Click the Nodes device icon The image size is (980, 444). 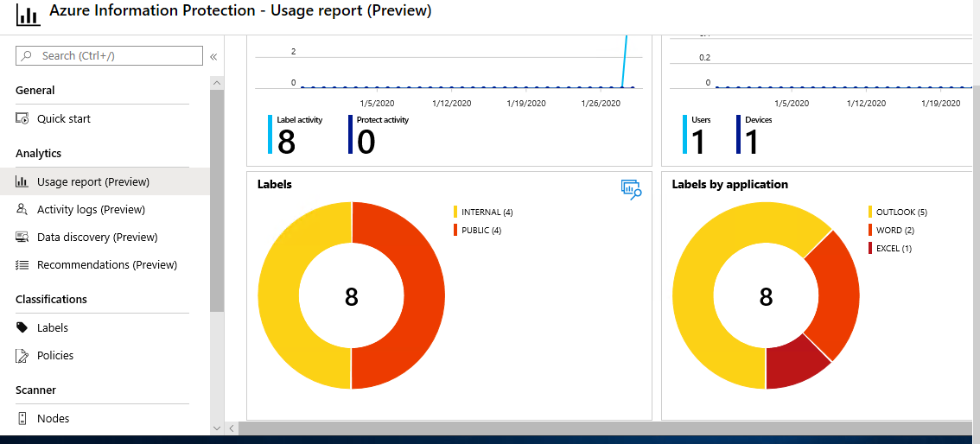pyautogui.click(x=22, y=418)
